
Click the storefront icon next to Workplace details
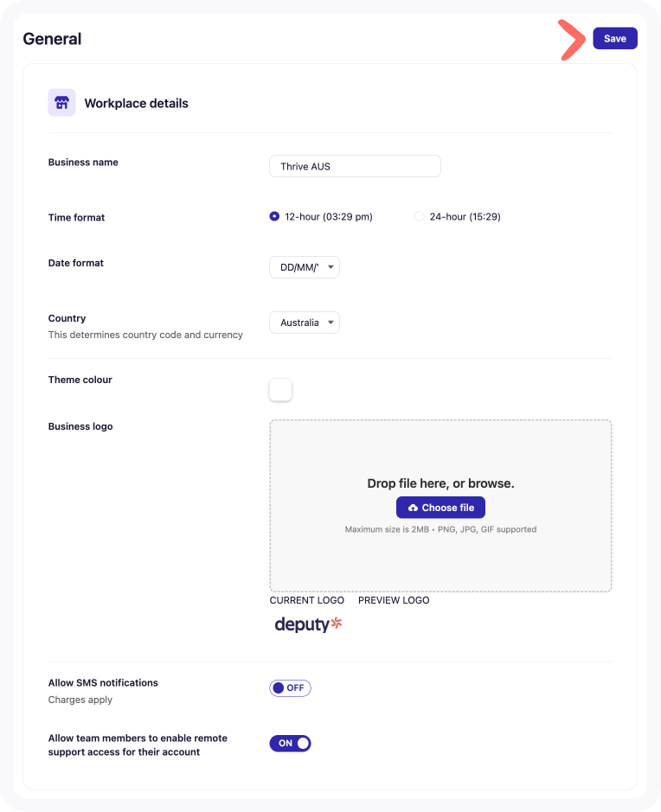point(61,102)
